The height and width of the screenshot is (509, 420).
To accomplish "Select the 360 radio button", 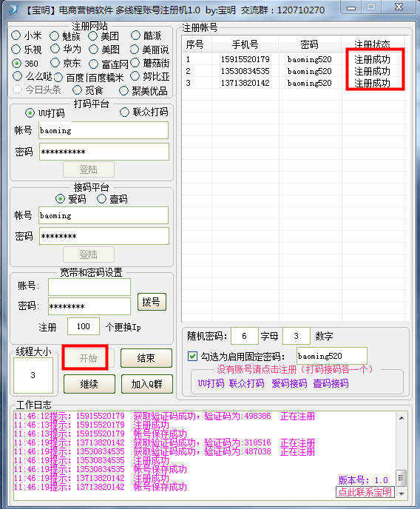I will tap(16, 64).
